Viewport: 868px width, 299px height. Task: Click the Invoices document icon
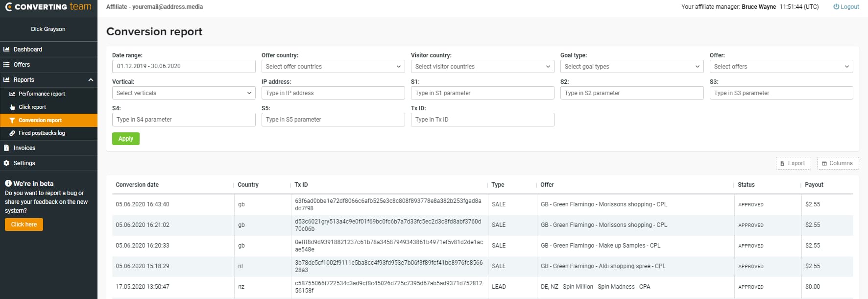tap(6, 148)
